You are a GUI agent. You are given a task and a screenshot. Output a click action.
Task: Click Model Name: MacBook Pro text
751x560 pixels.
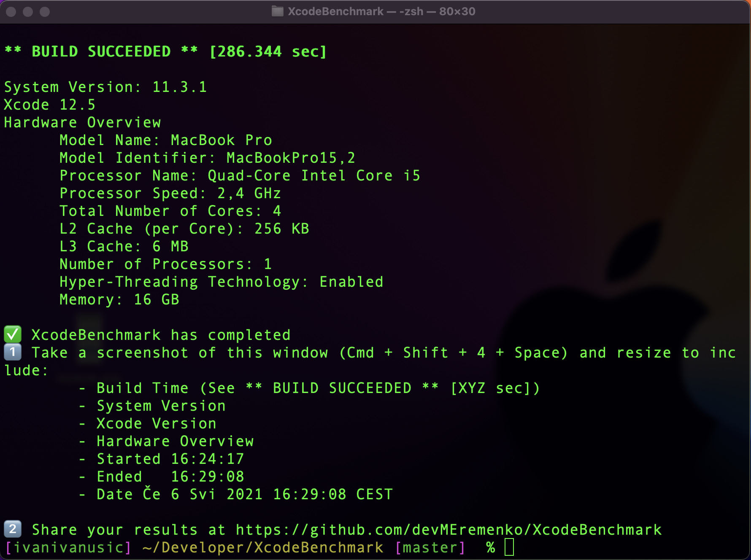pos(166,140)
